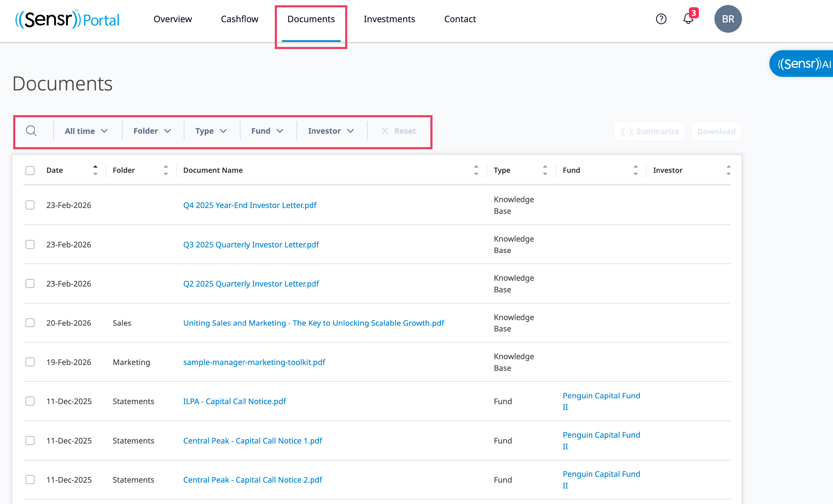
Task: Click the Download button
Action: 716,131
